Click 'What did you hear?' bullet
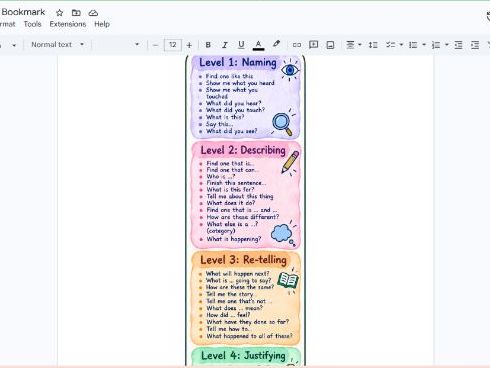Viewport: 490px width, 368px height. (233, 103)
